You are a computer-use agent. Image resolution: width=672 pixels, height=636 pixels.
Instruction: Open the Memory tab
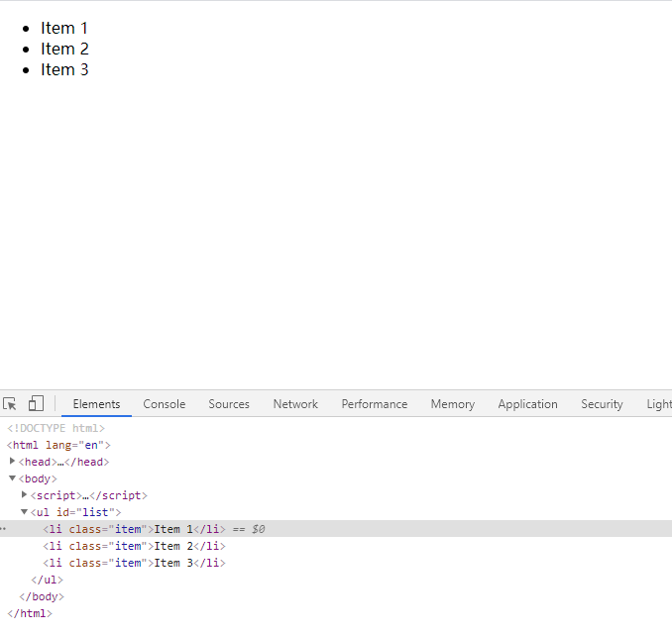[x=453, y=404]
